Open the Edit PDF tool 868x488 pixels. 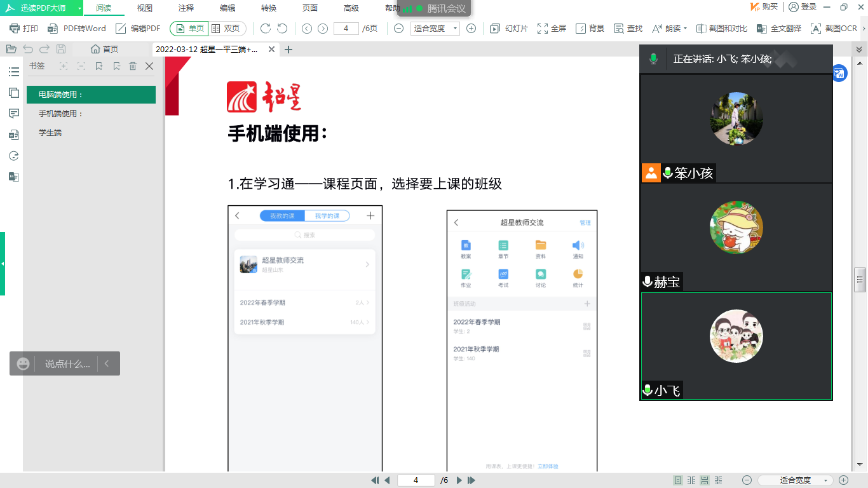click(x=138, y=29)
